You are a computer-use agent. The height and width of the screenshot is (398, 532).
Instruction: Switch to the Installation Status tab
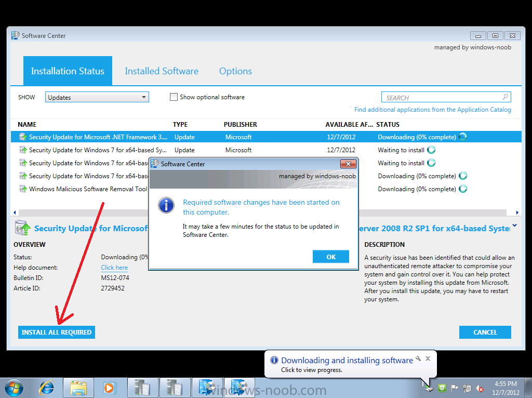[x=68, y=71]
